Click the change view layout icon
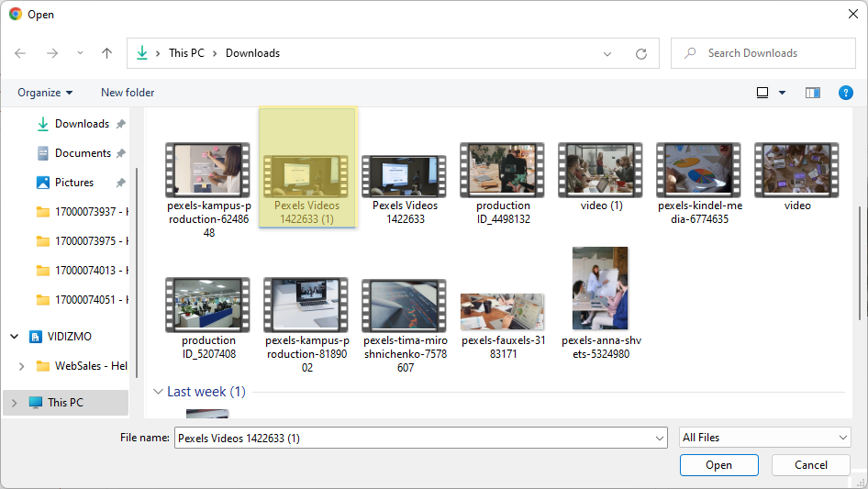Viewport: 868px width, 489px height. 762,93
